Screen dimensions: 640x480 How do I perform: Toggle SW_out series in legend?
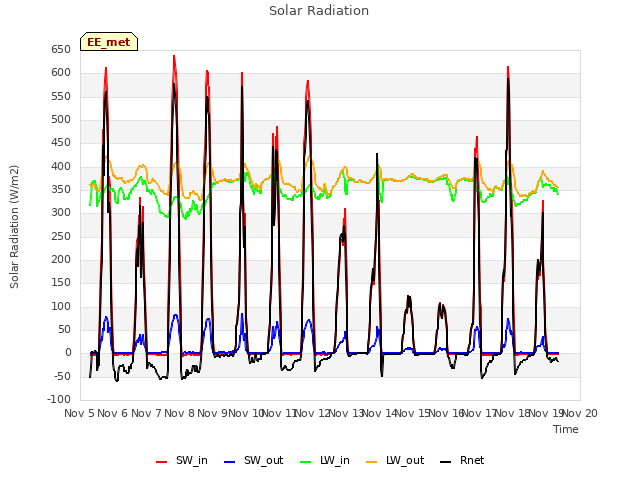[x=253, y=460]
